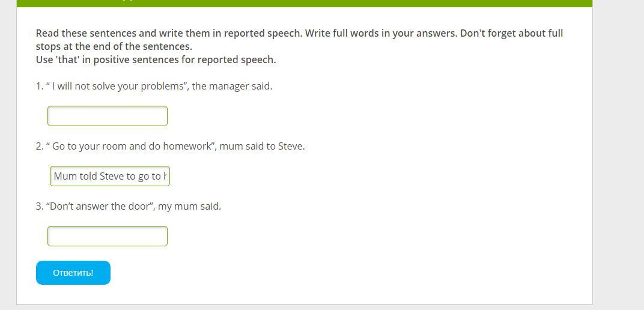Click the answer field for sentence 1

coord(108,116)
